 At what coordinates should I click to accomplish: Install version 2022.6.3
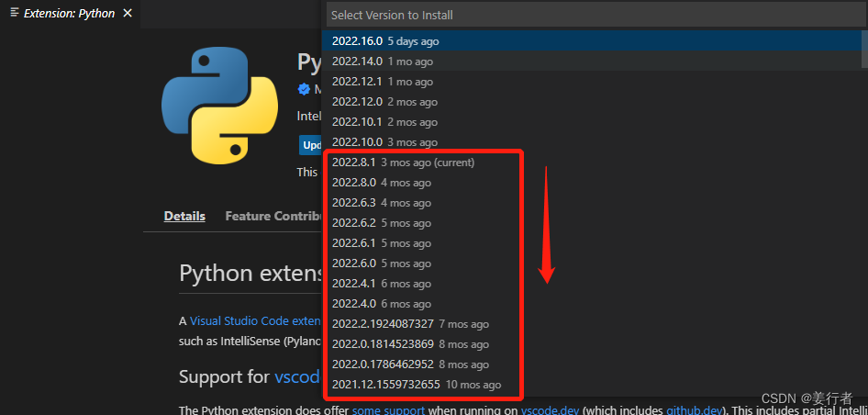coord(591,203)
